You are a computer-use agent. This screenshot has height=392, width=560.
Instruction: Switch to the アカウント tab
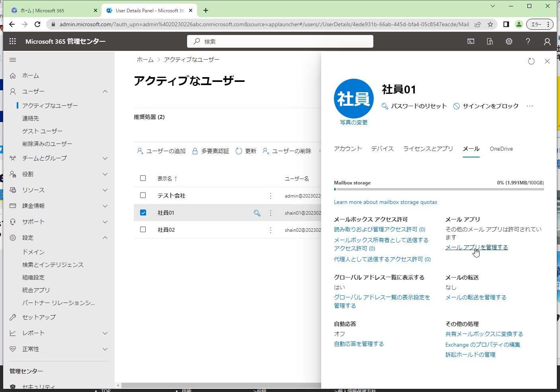(x=348, y=149)
